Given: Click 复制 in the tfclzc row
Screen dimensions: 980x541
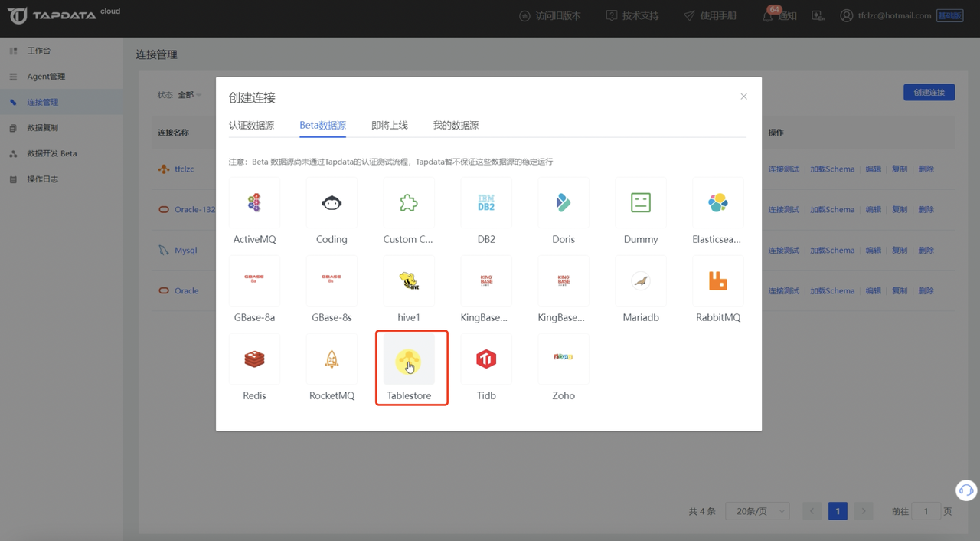Looking at the screenshot, I should pos(900,169).
